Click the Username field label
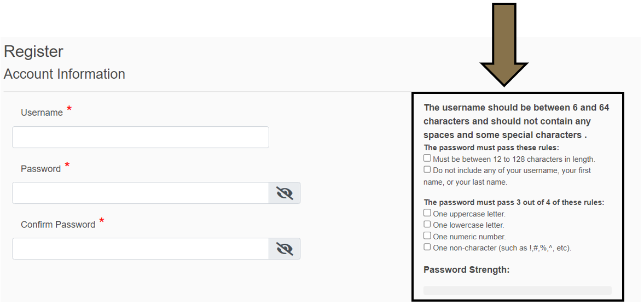Viewport: 644px width, 306px height. click(42, 113)
